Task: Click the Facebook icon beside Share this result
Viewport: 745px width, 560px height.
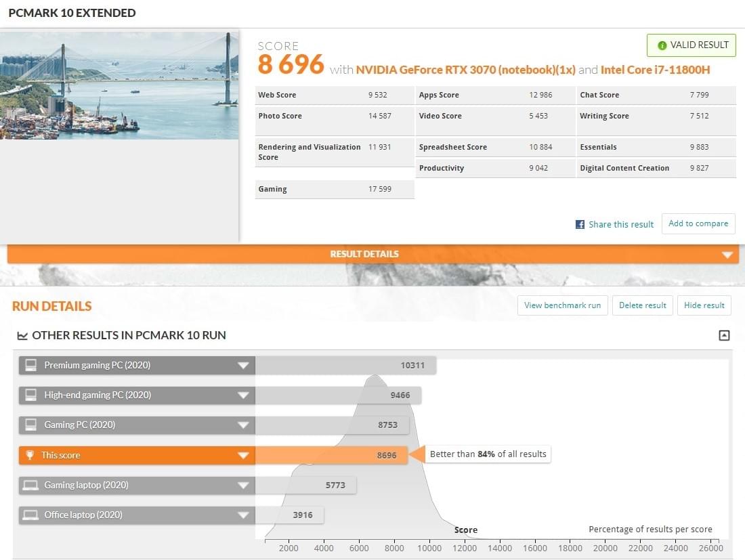Action: [x=580, y=224]
